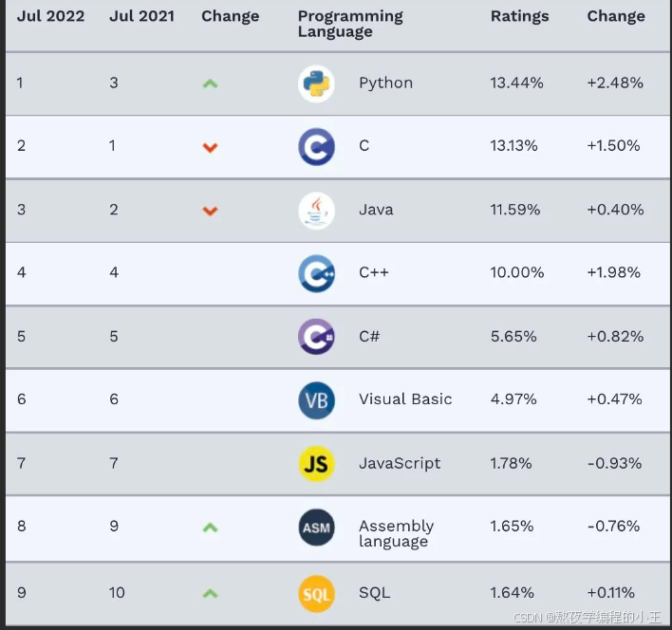Click the C++ logo icon
The image size is (672, 630).
316,273
